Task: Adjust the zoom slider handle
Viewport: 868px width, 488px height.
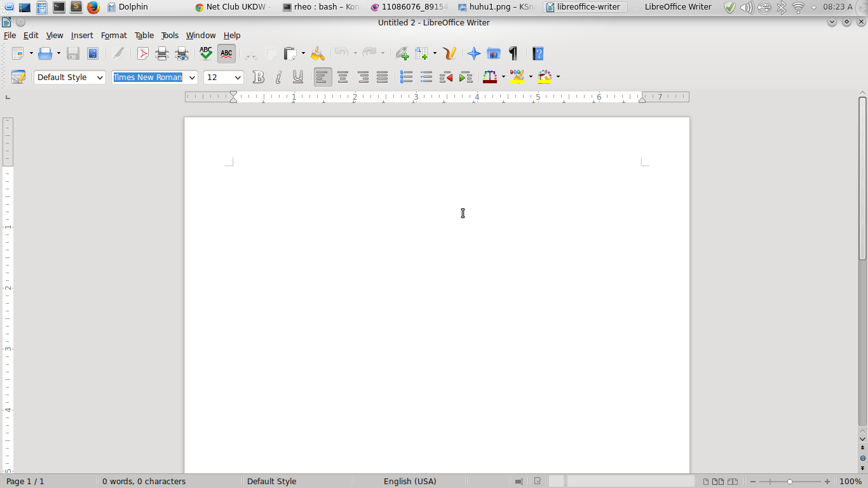Action: tap(790, 481)
